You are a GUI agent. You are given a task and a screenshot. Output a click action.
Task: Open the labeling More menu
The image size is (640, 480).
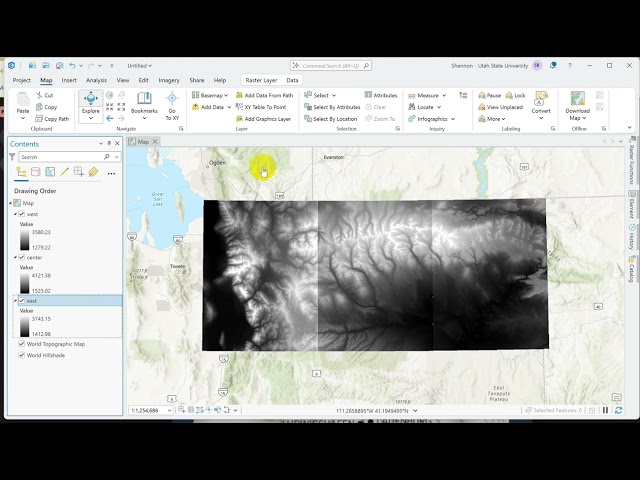(492, 119)
